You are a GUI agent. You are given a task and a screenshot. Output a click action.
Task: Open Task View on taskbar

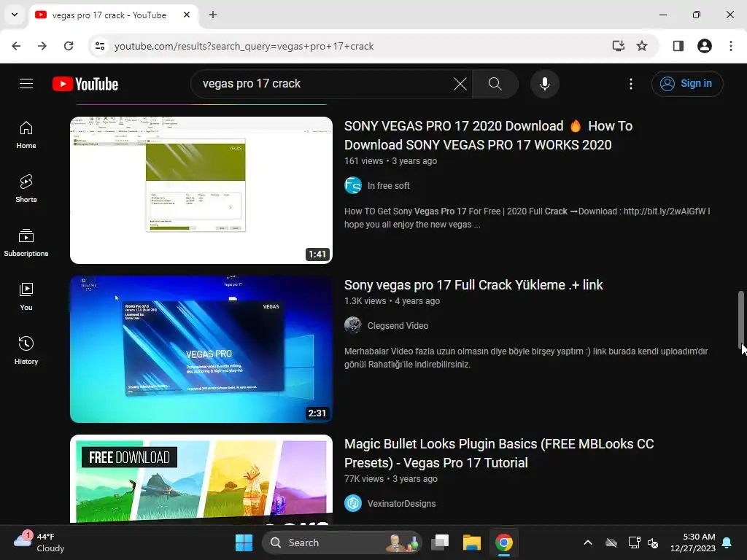(440, 542)
